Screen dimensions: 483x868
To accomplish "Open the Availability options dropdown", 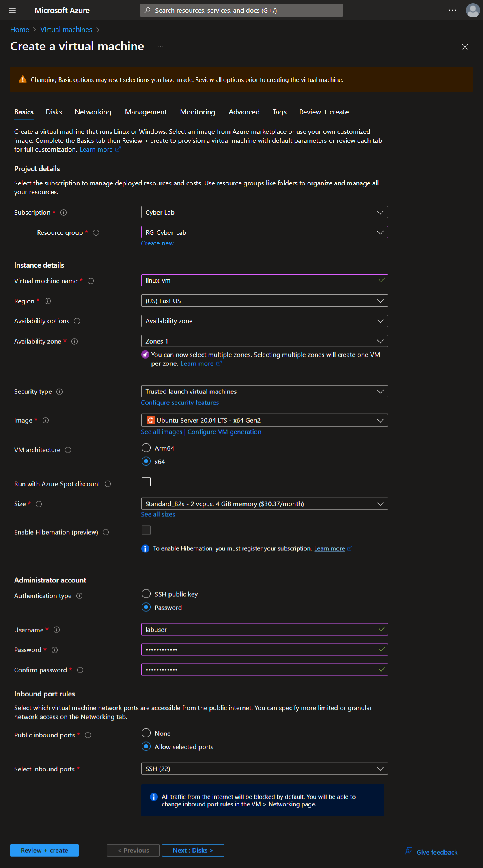I will point(264,321).
